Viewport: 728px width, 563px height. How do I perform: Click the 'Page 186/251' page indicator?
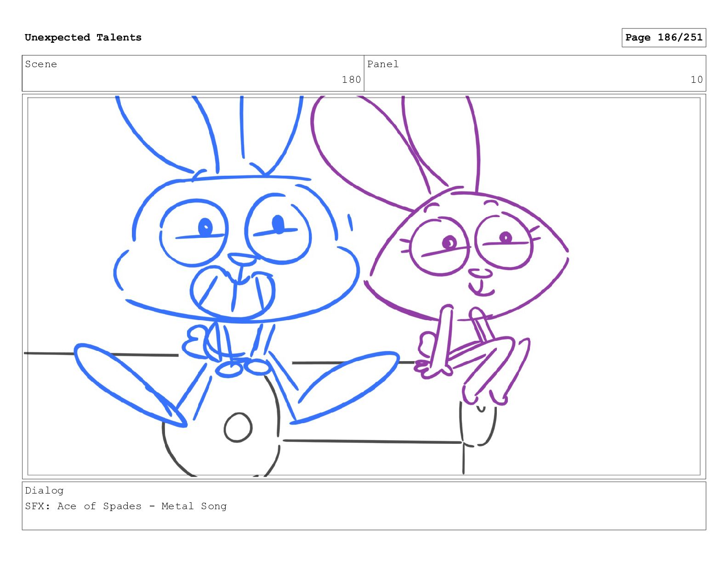point(664,37)
